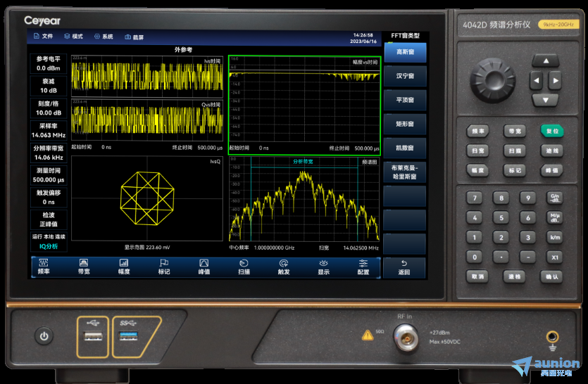Viewport: 588px width, 384px height.
Task: Tap the 标记 marker hardware key
Action: [x=515, y=170]
